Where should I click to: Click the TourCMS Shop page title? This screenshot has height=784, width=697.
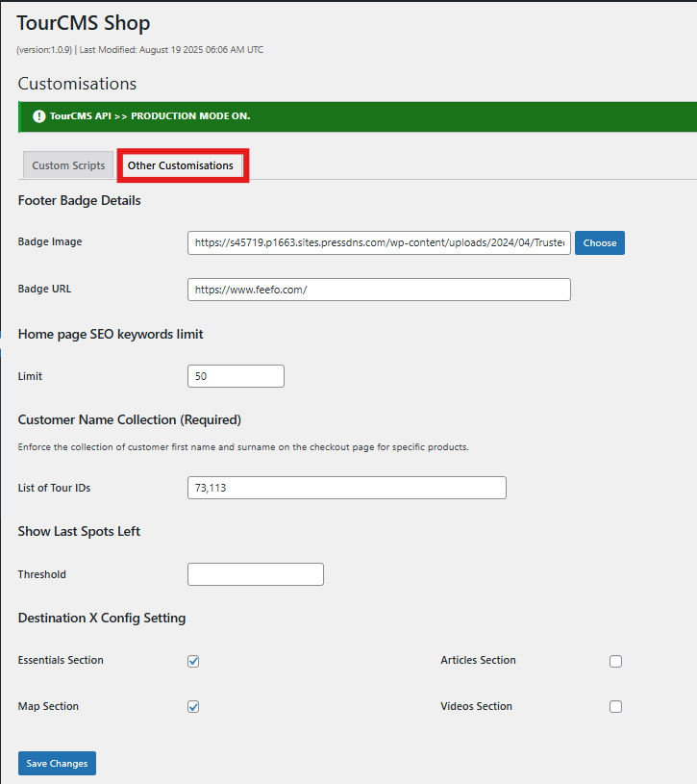84,23
